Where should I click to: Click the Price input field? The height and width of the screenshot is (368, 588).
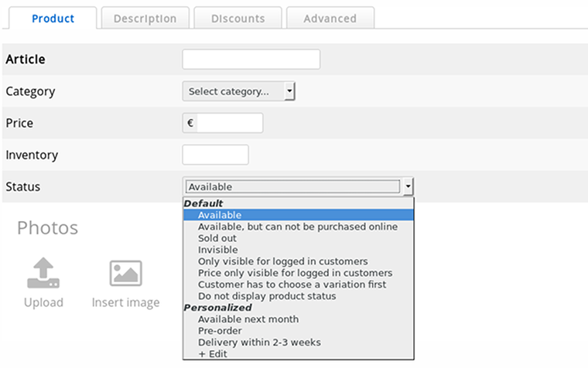229,123
